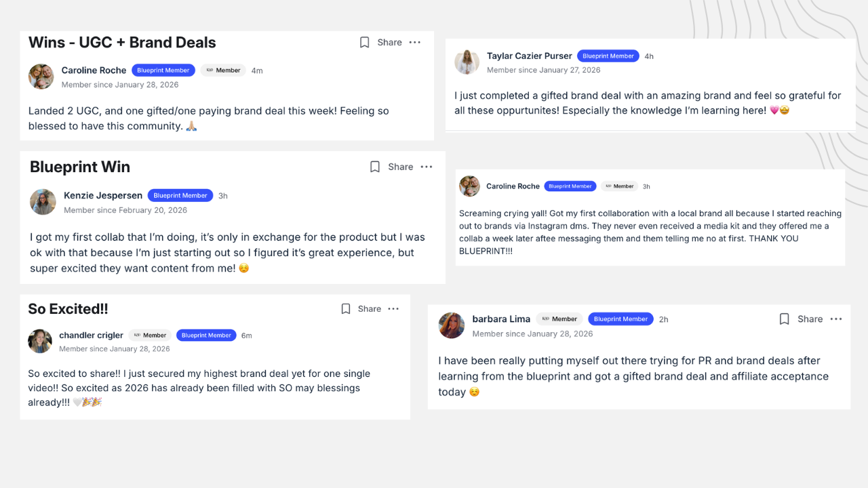Open barbara Lima's avatar image

click(452, 325)
